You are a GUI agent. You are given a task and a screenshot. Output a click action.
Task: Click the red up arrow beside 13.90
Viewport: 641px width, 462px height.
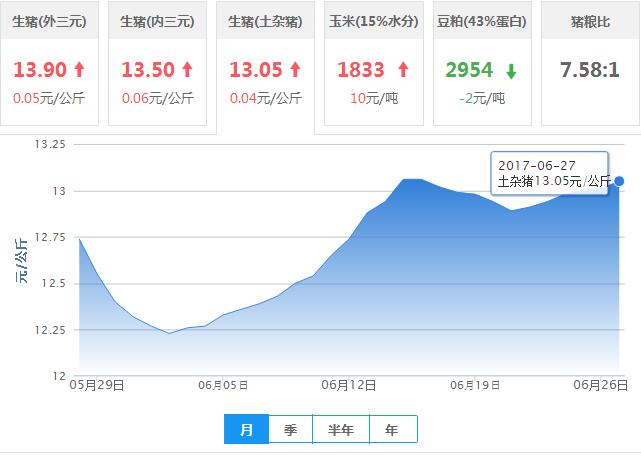click(79, 70)
